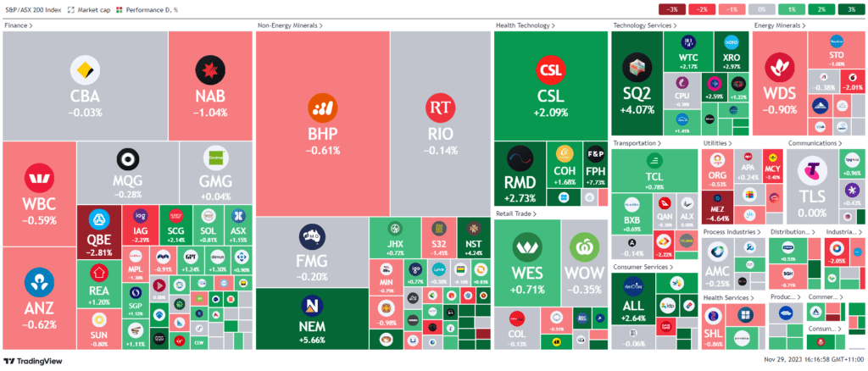This screenshot has height=371, width=868.
Task: Click the BHP logo in the heatmap
Action: click(x=322, y=107)
